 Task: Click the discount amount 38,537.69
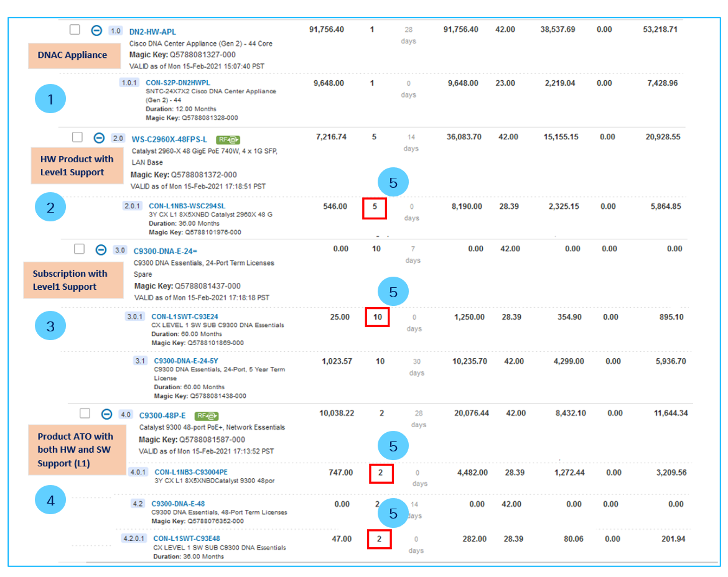click(x=558, y=29)
